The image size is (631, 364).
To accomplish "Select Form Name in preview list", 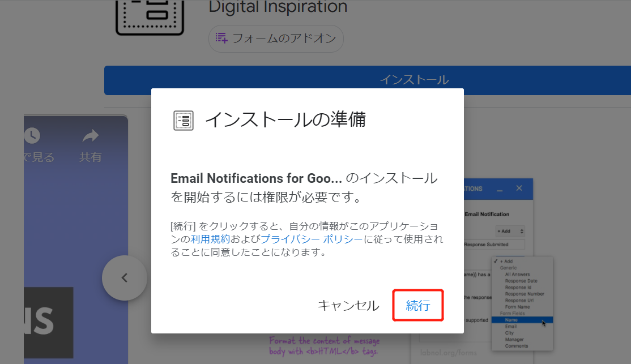I will [518, 307].
